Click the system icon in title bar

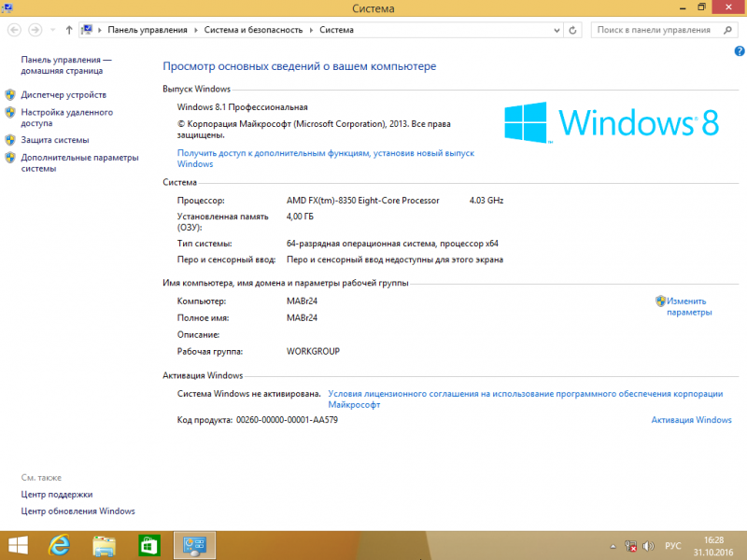pyautogui.click(x=7, y=7)
